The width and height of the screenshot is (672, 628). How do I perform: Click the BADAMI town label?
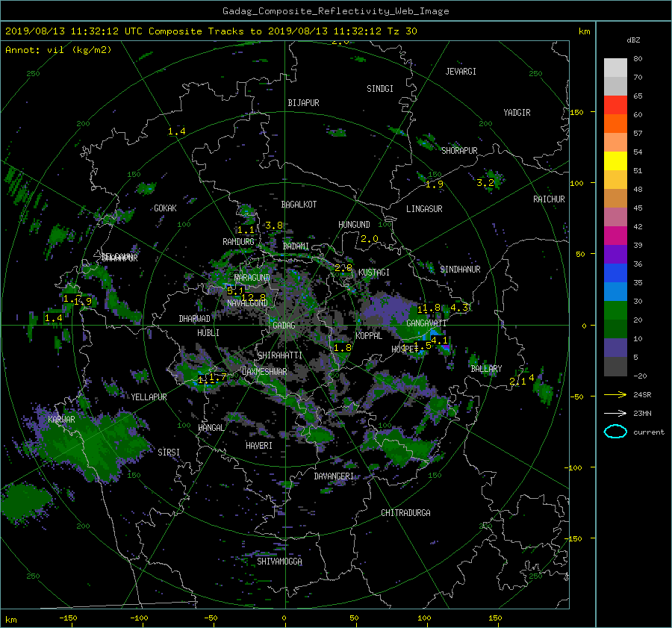click(x=296, y=246)
